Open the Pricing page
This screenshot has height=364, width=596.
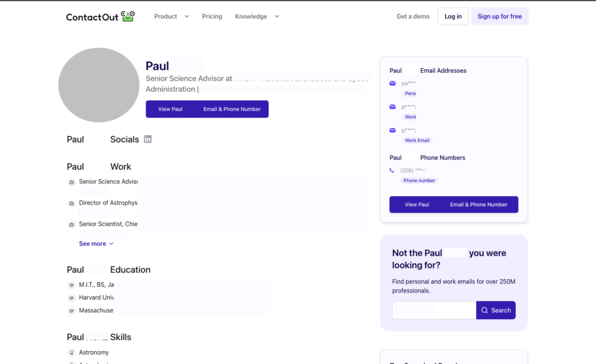[212, 16]
